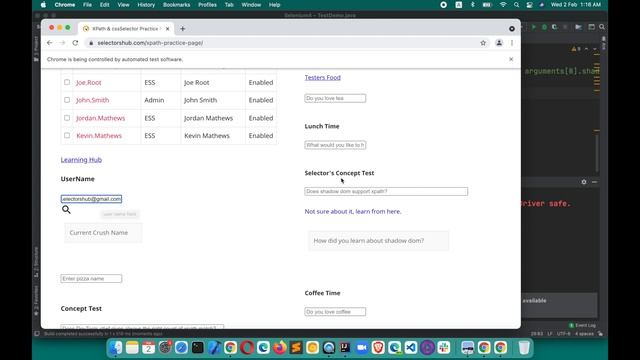
Task: Tick the Joe.Root row checkbox
Action: click(67, 82)
